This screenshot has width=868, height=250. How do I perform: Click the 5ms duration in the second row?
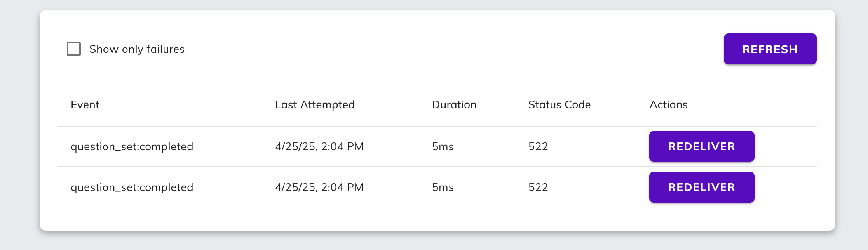[443, 187]
